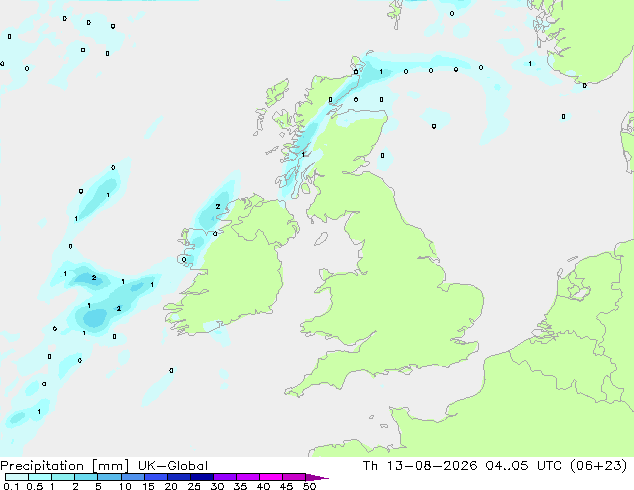The image size is (634, 490).
Task: Select the 5–10 mm legend color swatch
Action: click(x=109, y=477)
